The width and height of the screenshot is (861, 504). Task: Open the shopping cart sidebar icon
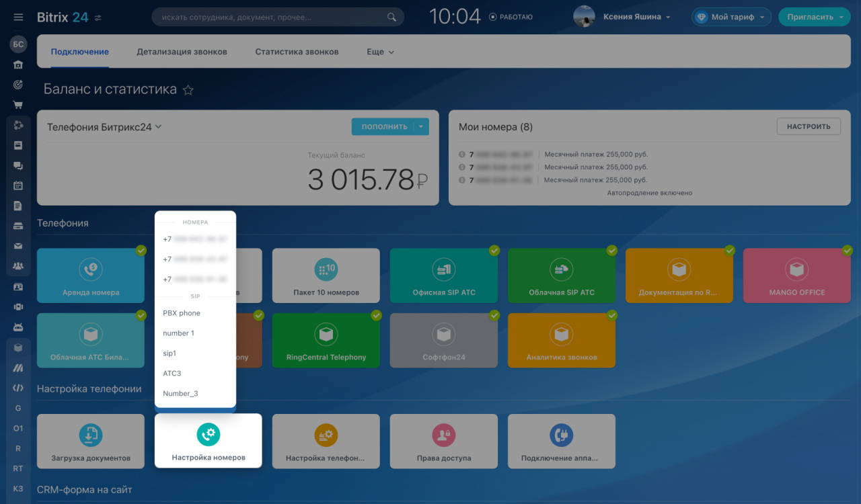coord(18,105)
